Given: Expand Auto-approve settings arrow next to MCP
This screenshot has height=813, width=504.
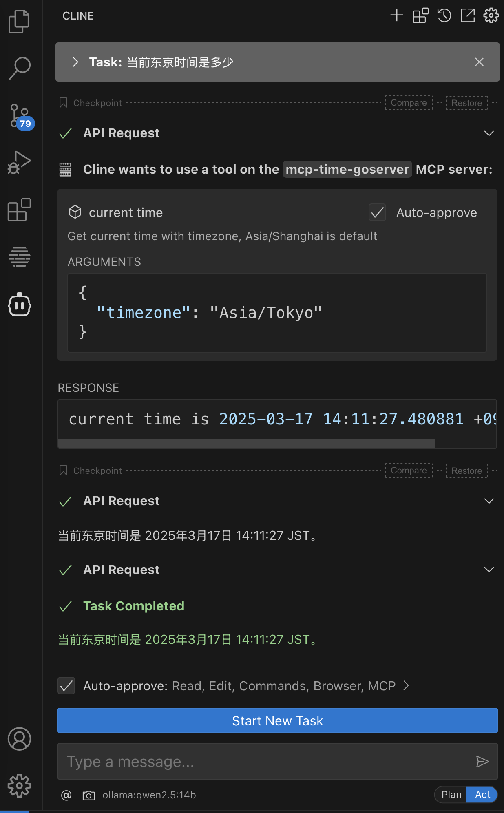Looking at the screenshot, I should point(406,686).
